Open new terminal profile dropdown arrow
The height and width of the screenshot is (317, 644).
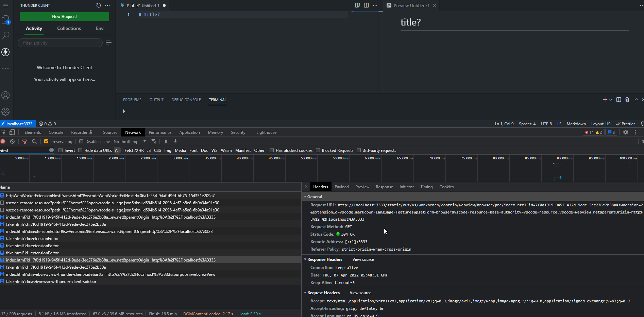tap(611, 100)
